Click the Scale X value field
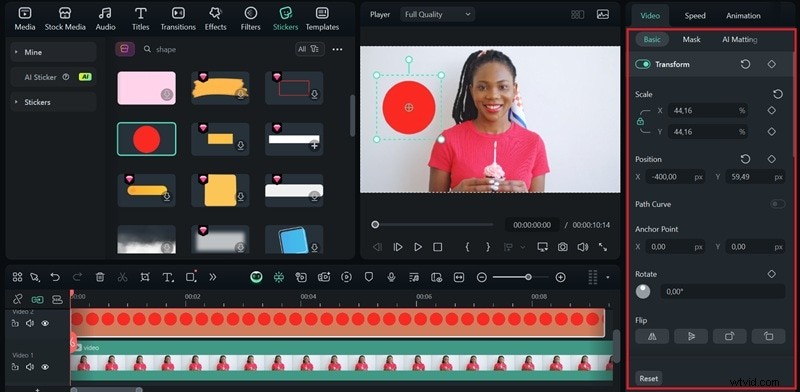 coord(707,110)
